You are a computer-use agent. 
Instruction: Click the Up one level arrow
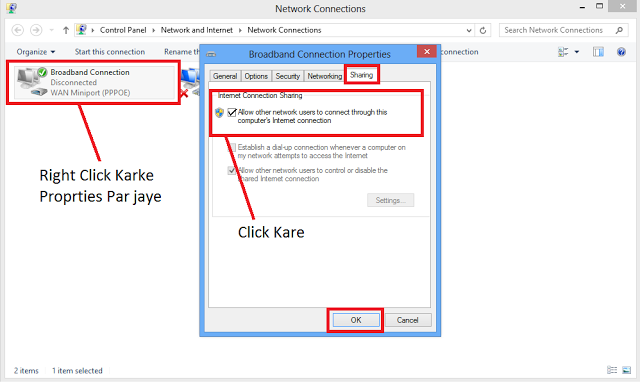click(66, 30)
